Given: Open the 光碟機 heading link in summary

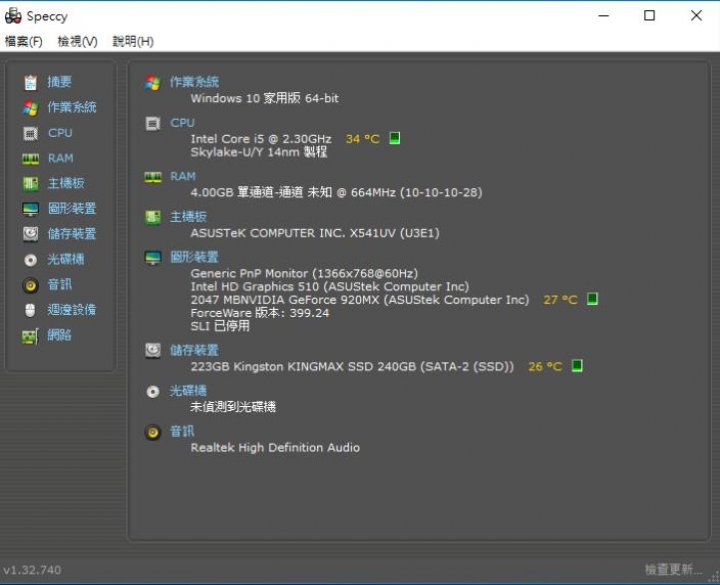Looking at the screenshot, I should (188, 390).
